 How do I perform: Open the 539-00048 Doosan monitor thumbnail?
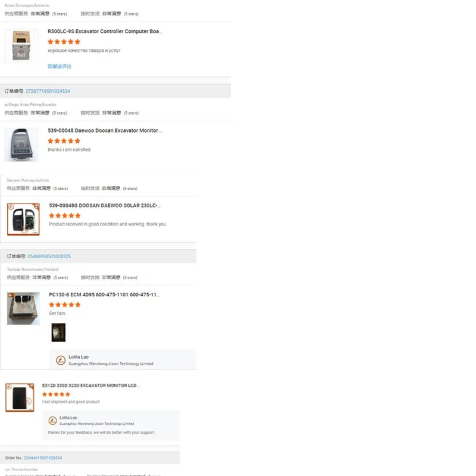point(21,145)
